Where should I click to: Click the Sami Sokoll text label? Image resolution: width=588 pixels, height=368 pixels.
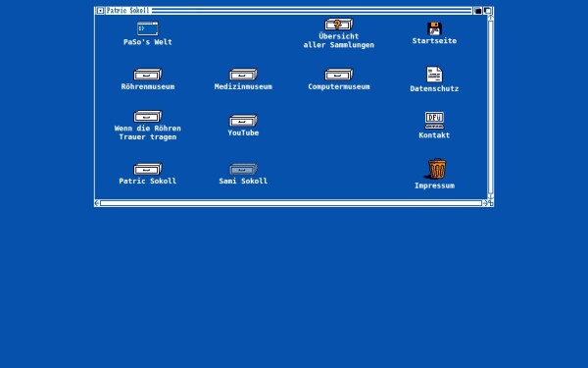pos(243,181)
